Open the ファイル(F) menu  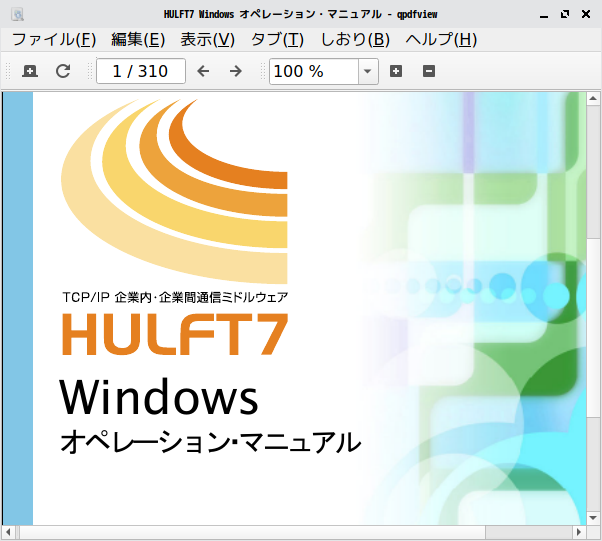pyautogui.click(x=54, y=40)
